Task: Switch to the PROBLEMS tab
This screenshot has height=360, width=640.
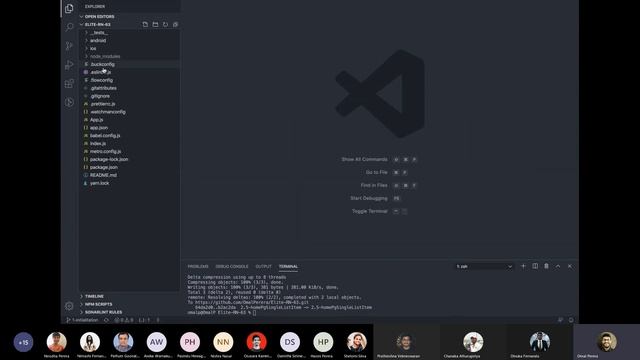Action: (x=198, y=267)
